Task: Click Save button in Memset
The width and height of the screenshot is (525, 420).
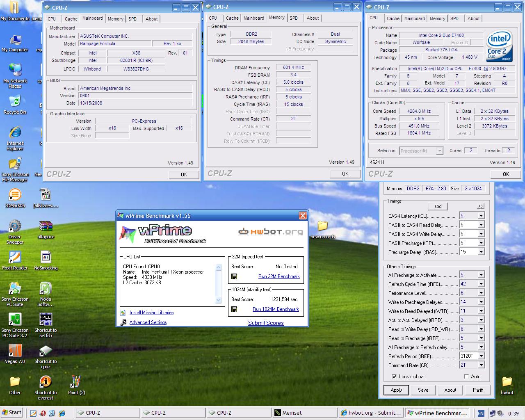Action: coord(423,390)
